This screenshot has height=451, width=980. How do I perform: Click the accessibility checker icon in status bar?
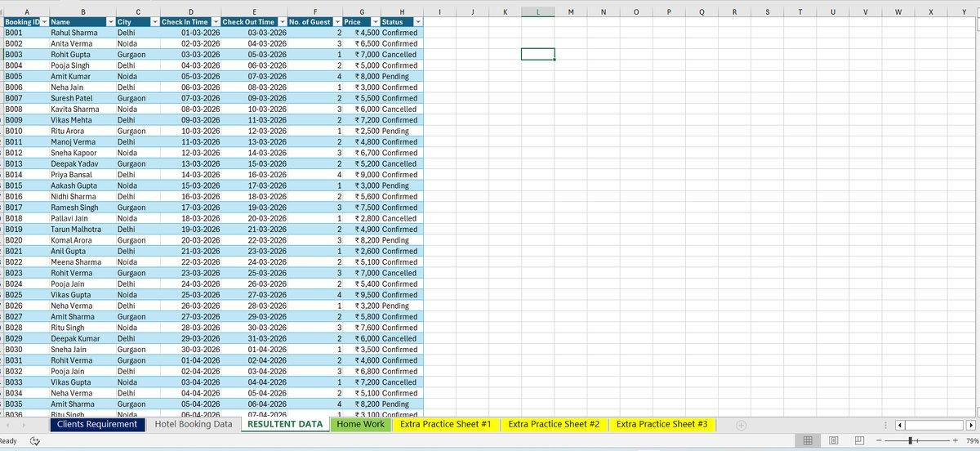pyautogui.click(x=34, y=440)
